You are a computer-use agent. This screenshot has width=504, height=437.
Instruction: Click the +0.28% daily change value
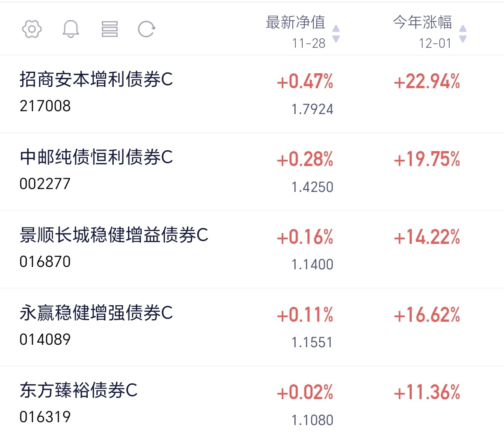305,159
